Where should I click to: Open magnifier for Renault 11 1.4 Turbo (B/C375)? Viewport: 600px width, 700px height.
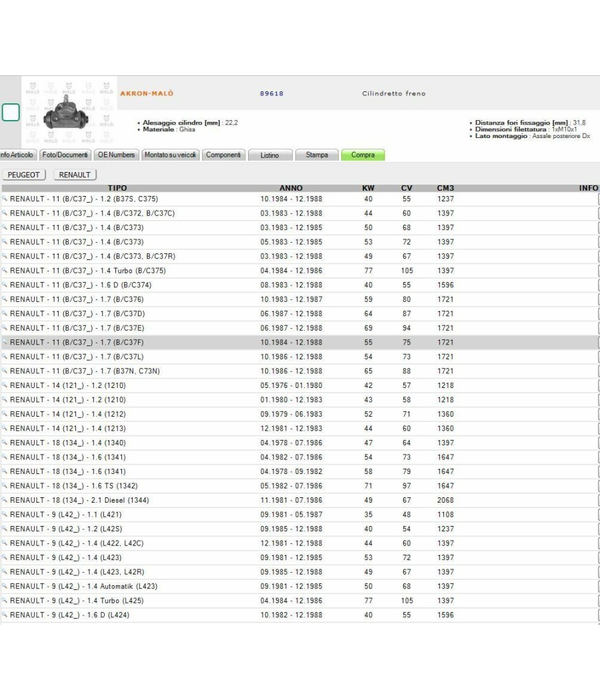(x=5, y=270)
